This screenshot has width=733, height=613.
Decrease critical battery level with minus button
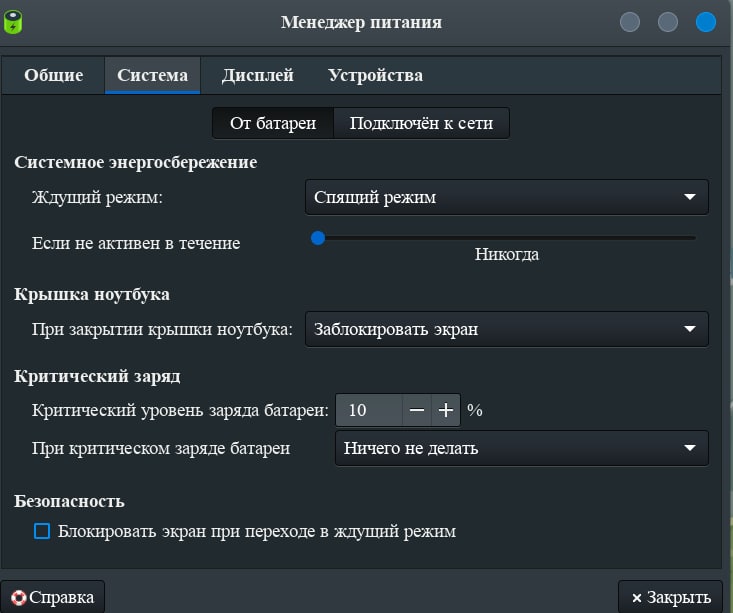point(417,410)
